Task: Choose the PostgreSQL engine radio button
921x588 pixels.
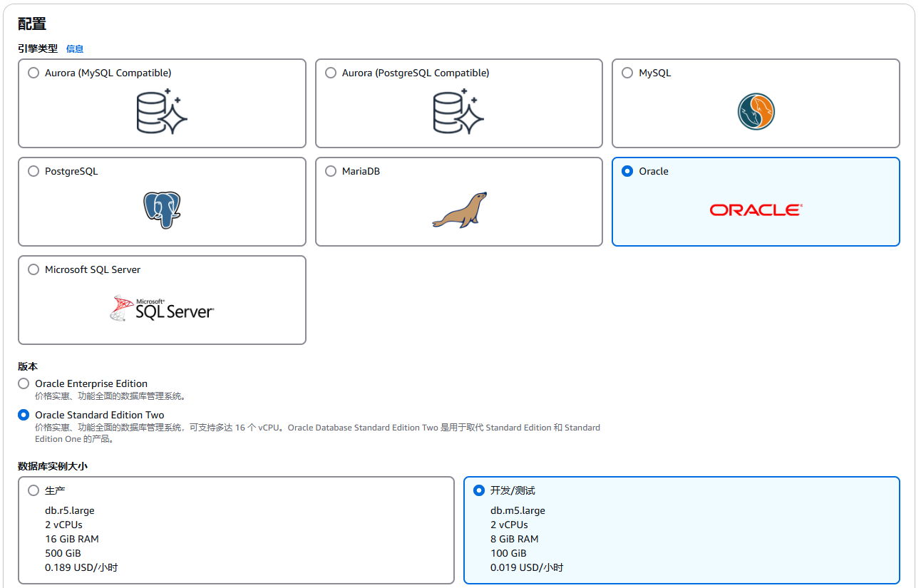Action: point(34,171)
